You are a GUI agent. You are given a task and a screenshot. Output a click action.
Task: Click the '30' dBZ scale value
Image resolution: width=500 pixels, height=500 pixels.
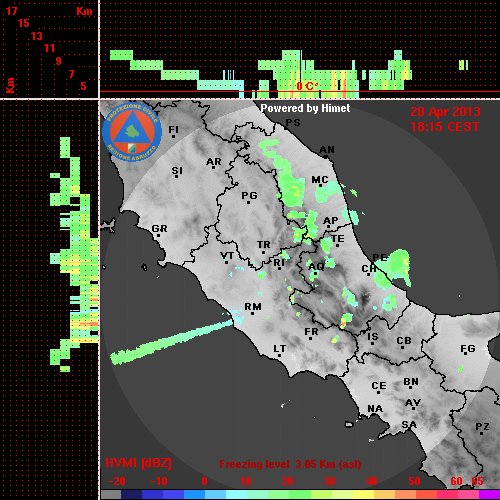329,481
